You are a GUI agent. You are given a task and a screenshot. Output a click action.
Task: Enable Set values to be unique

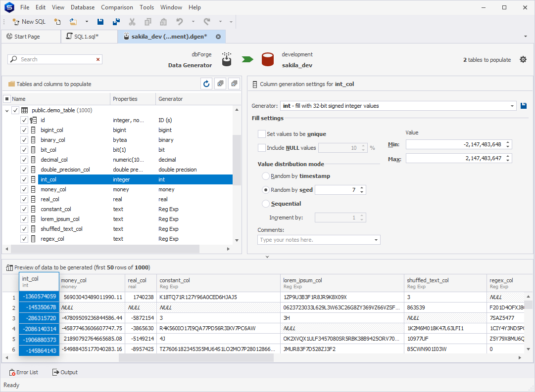click(262, 134)
